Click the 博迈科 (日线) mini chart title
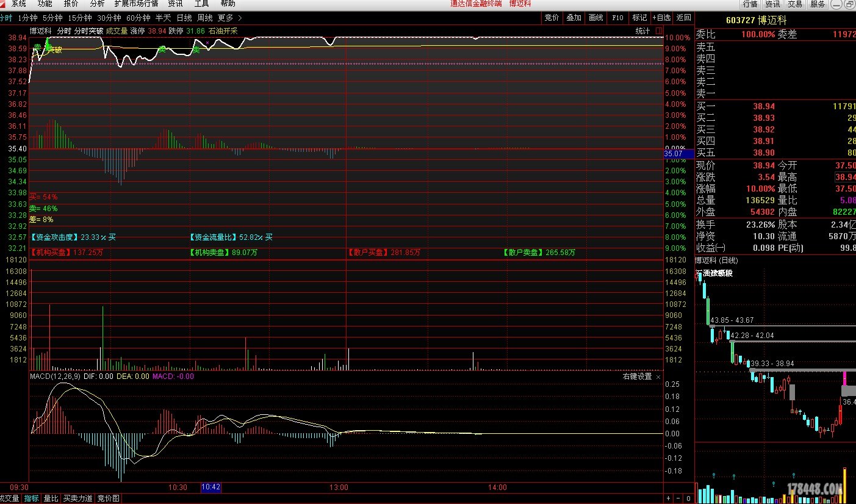The height and width of the screenshot is (504, 856). click(x=717, y=261)
